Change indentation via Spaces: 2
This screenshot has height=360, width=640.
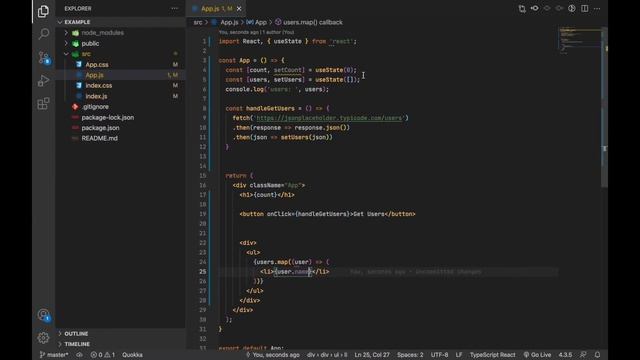click(x=410, y=355)
